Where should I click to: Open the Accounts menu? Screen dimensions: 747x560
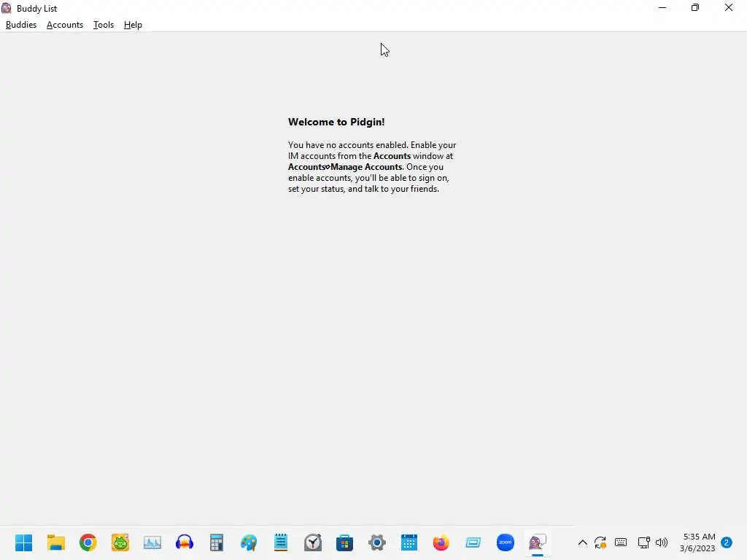tap(65, 25)
